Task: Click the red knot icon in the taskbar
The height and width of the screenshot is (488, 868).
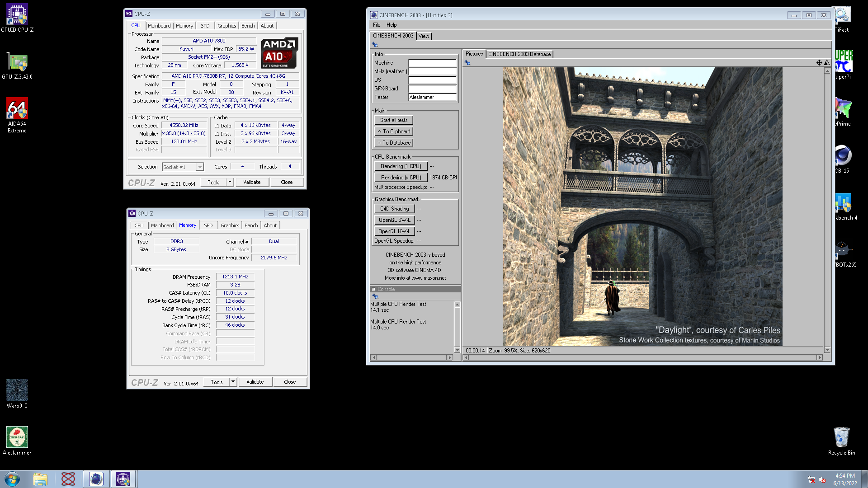Action: [68, 479]
